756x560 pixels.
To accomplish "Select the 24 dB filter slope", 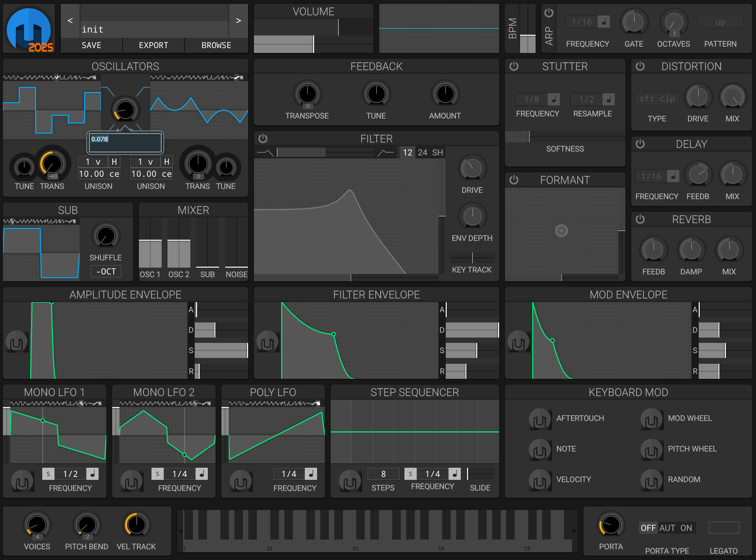I will tap(422, 153).
